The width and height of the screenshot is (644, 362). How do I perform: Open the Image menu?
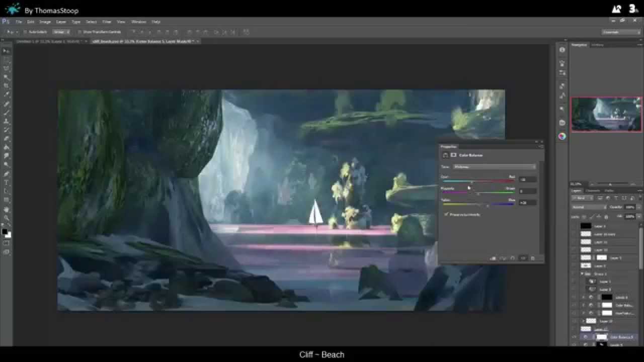(45, 22)
